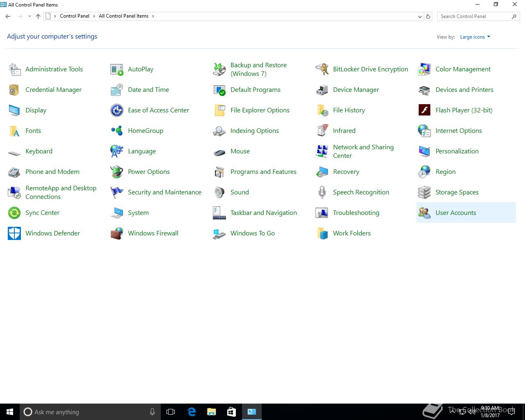Open Backup and Restore (Windows 7) icon

point(219,69)
